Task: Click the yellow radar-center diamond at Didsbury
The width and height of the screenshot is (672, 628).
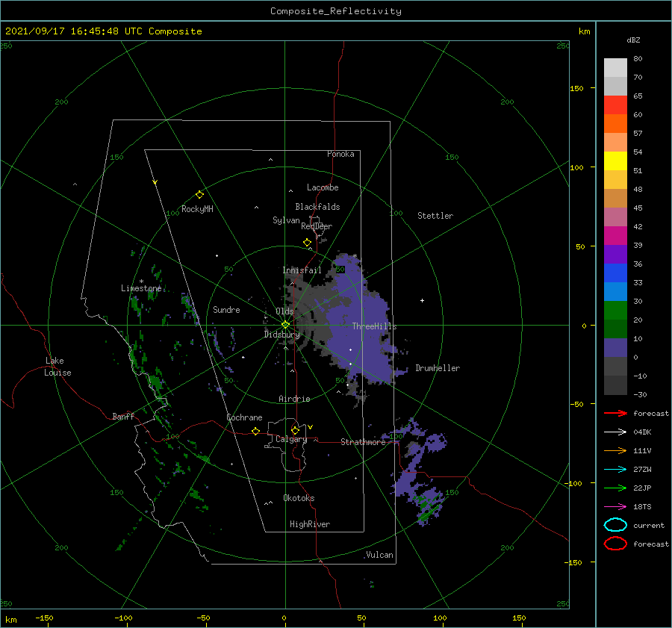Action: point(285,325)
